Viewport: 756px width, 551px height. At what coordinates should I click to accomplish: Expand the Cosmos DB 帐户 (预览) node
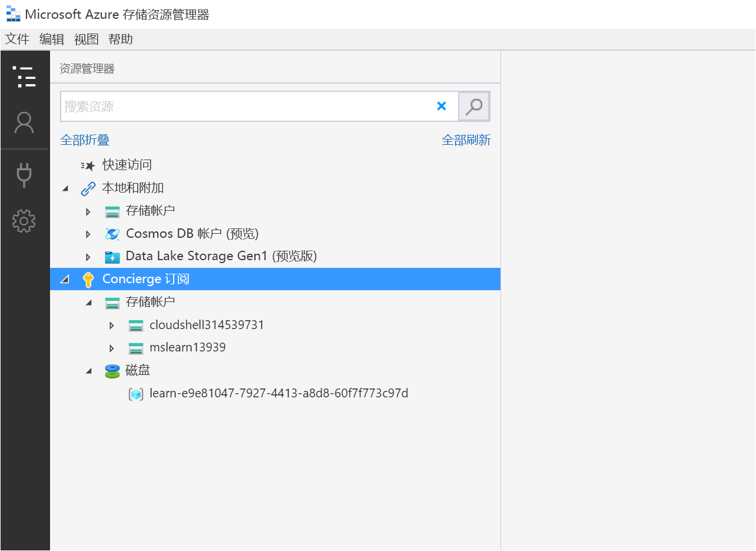point(88,234)
